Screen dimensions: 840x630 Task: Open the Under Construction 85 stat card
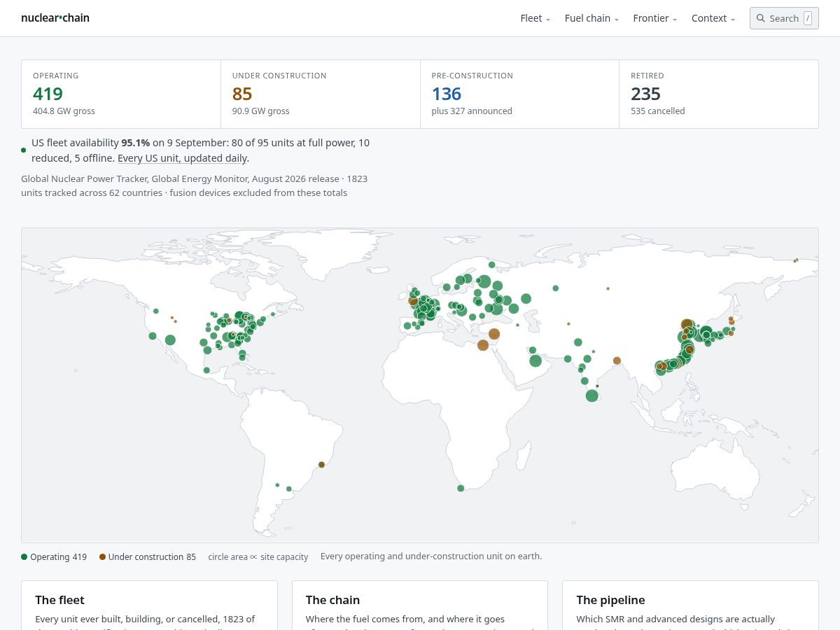(321, 94)
